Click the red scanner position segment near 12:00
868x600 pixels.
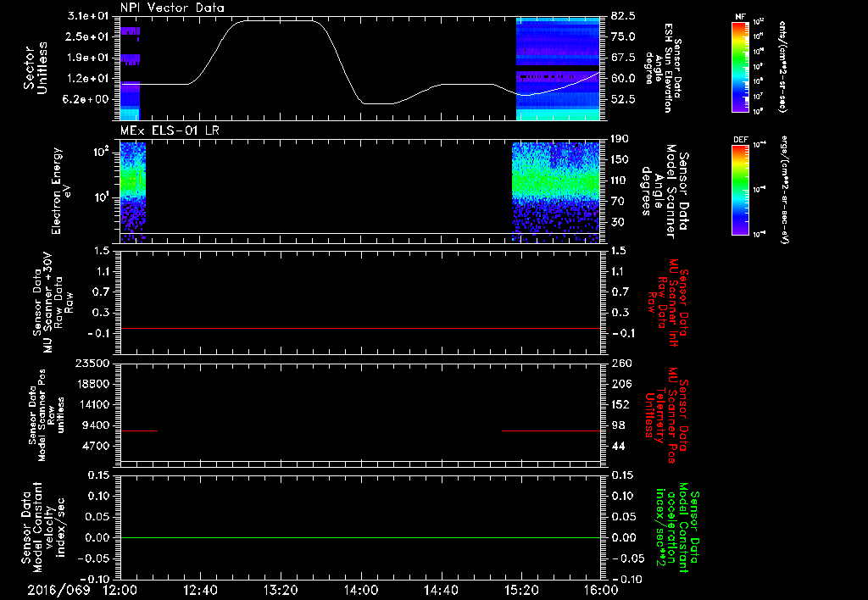139,431
